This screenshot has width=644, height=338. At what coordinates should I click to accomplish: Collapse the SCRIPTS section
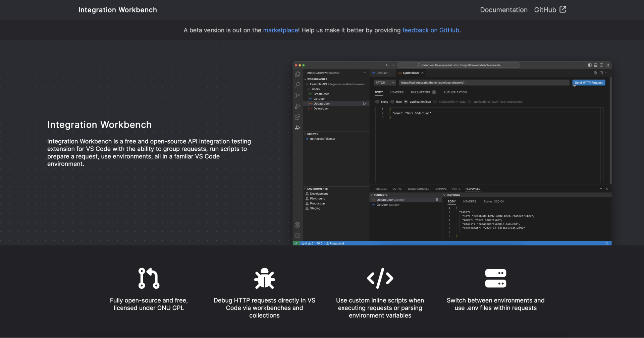pyautogui.click(x=305, y=134)
